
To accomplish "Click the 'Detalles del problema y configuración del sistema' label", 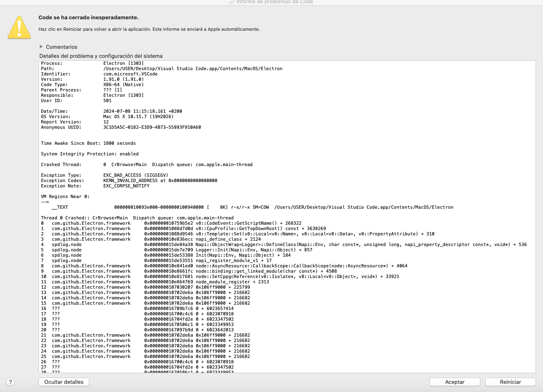I will [101, 56].
